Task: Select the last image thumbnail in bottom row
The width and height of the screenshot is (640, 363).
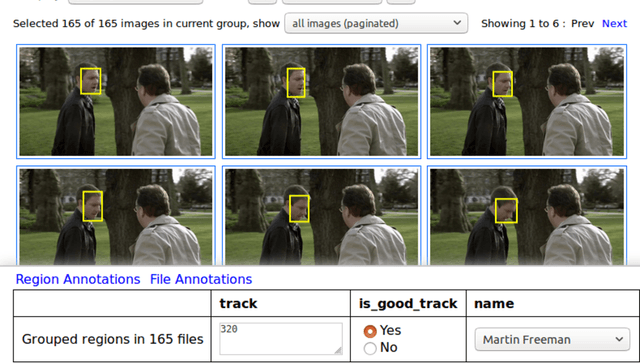Action: pos(527,216)
